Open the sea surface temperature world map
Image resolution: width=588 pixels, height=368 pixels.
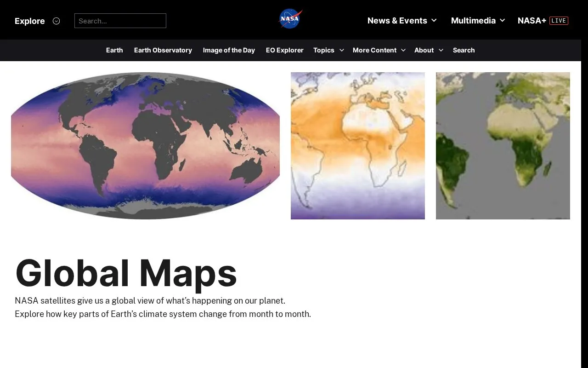pyautogui.click(x=145, y=146)
